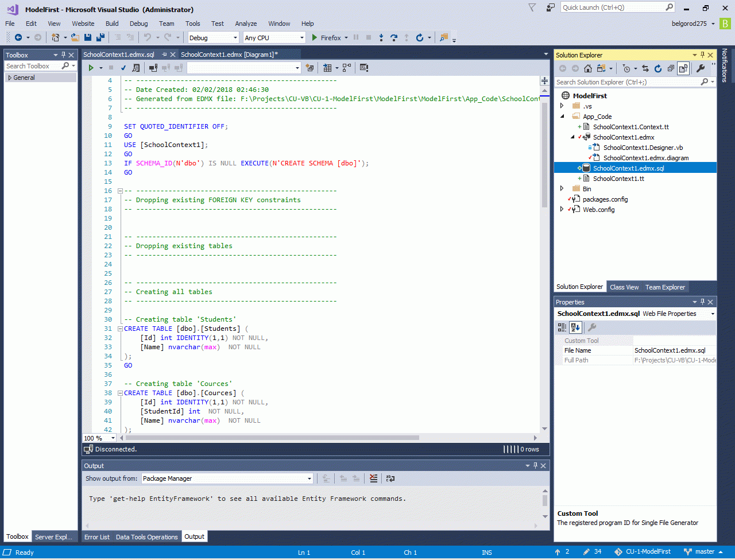This screenshot has width=735, height=560.
Task: Click the Save icon in the main toolbar
Action: click(88, 37)
